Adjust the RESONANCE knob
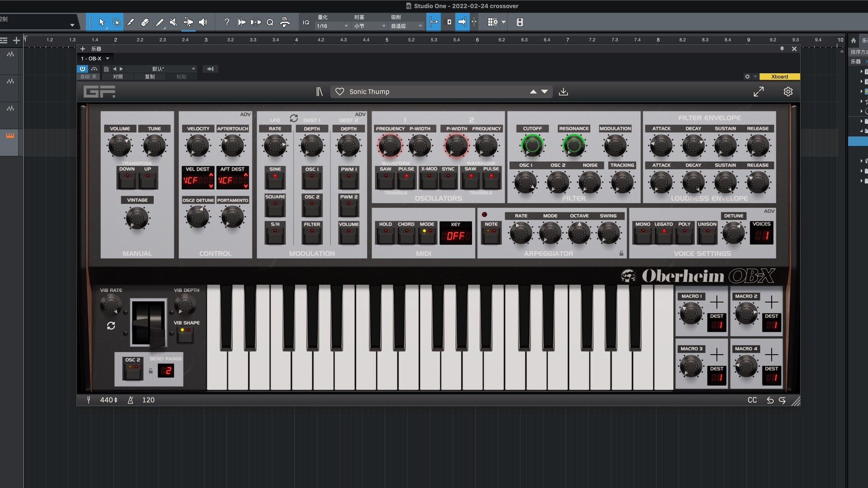Image resolution: width=868 pixels, height=488 pixels. [x=574, y=145]
